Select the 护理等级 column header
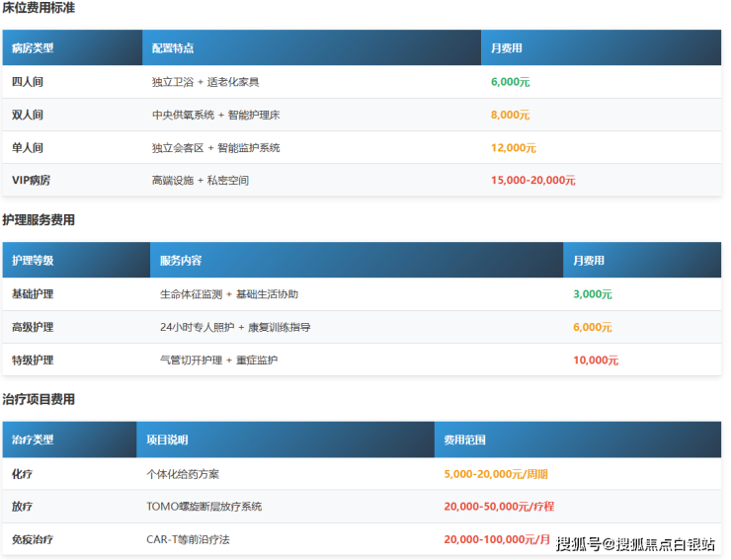The width and height of the screenshot is (731, 560). 33,261
